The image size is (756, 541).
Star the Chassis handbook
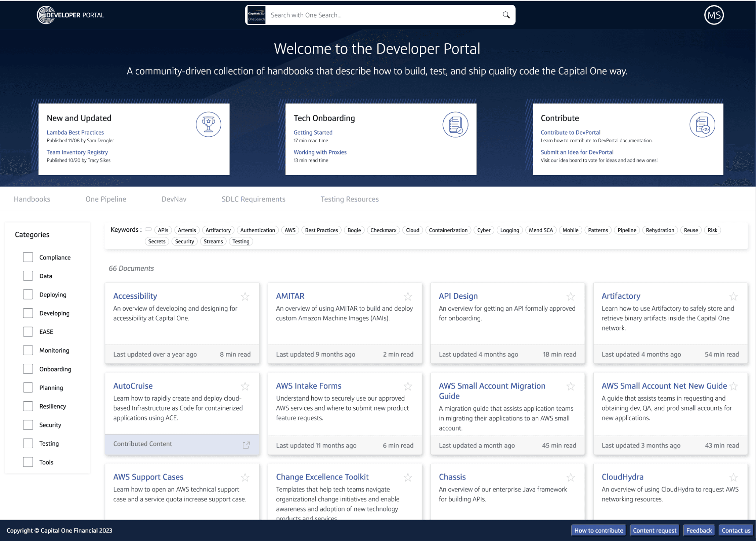570,477
